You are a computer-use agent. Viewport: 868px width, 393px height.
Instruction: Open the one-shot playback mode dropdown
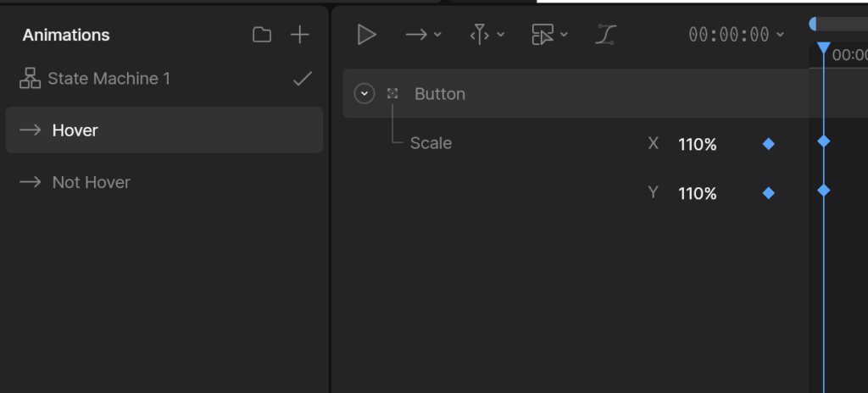point(423,35)
